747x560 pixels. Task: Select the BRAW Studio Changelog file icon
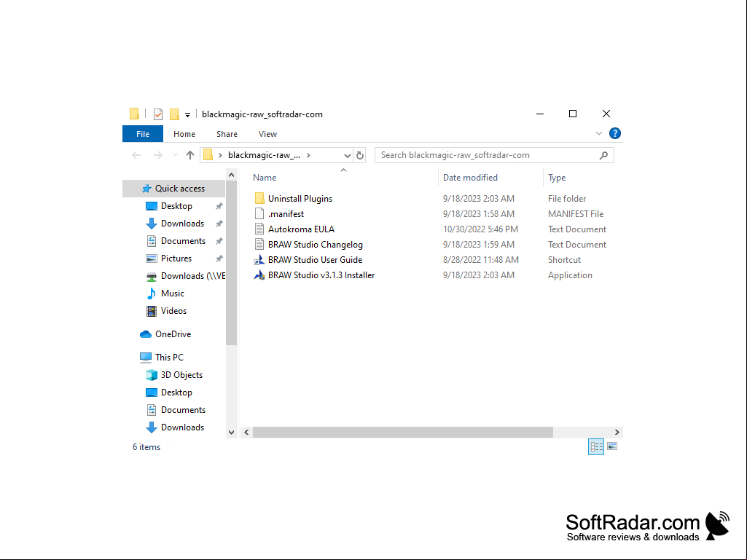tap(259, 244)
